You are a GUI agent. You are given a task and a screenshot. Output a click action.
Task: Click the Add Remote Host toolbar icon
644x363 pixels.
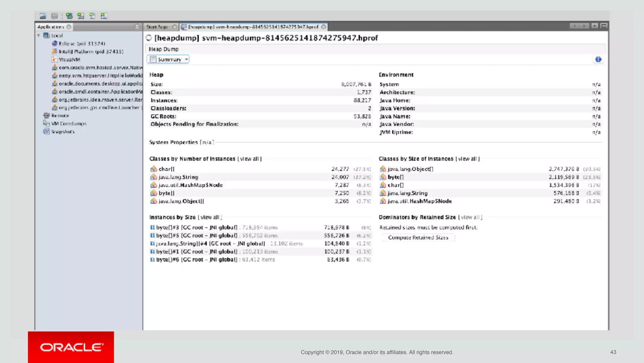pyautogui.click(x=81, y=16)
